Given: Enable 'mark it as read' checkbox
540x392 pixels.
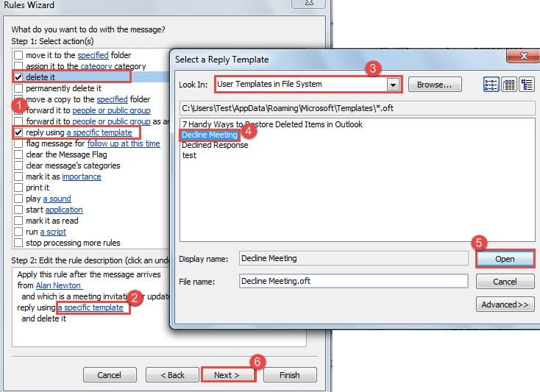Looking at the screenshot, I should coord(18,221).
